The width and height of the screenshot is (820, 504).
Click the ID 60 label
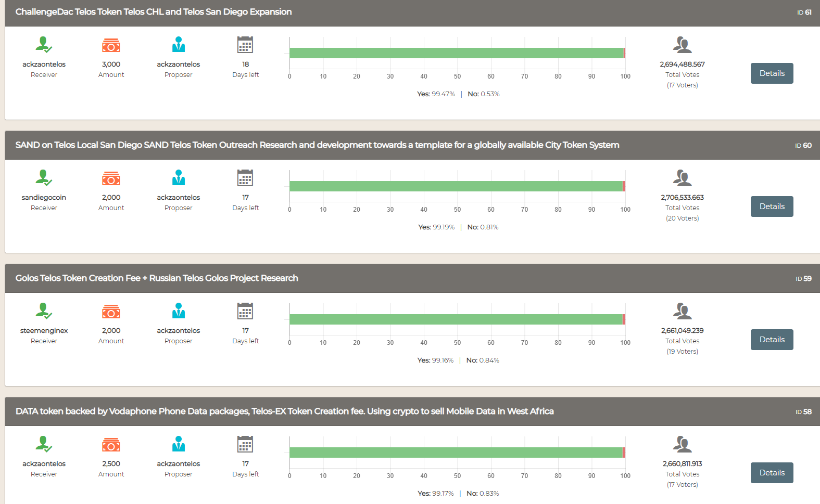coord(803,146)
